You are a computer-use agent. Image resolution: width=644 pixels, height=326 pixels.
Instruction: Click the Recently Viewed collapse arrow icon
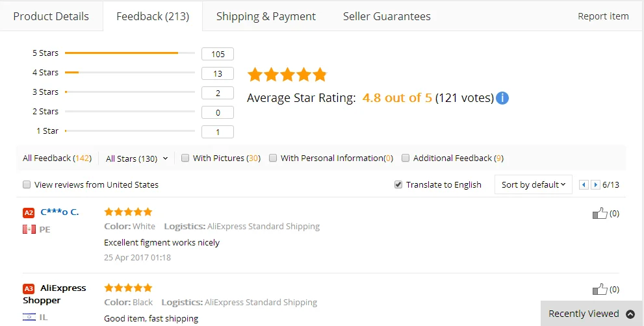[630, 314]
